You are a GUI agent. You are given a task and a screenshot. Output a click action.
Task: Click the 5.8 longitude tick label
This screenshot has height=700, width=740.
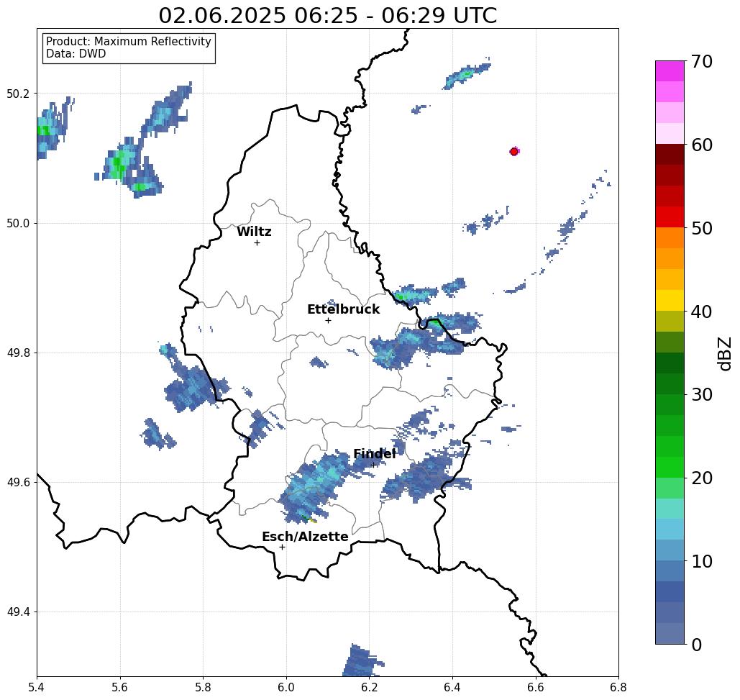tap(203, 687)
